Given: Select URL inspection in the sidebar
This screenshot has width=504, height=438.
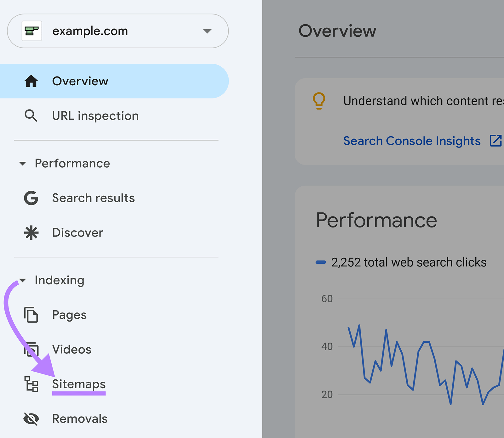Looking at the screenshot, I should pos(95,116).
